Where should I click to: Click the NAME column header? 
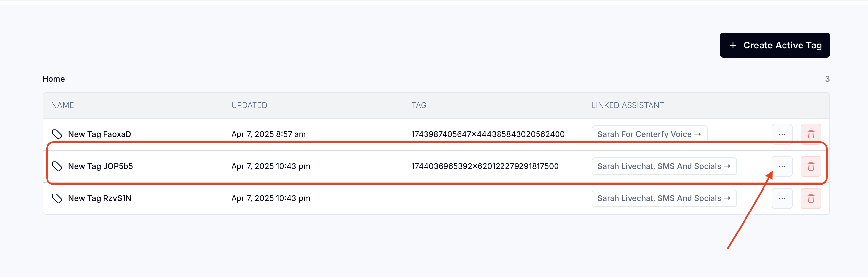(x=63, y=105)
